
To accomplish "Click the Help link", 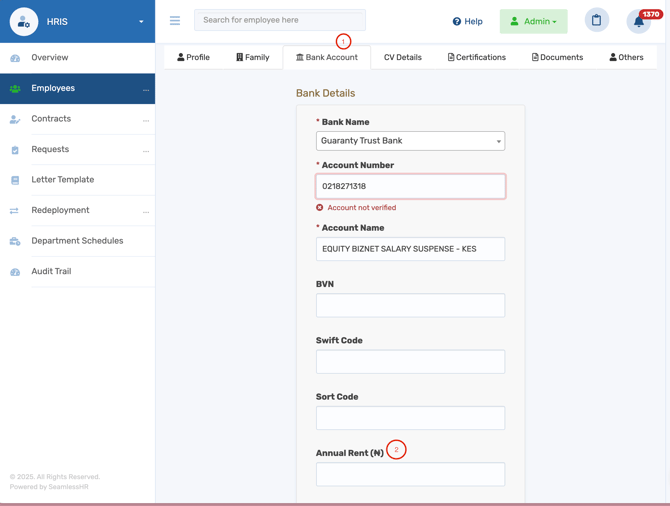I will click(467, 21).
